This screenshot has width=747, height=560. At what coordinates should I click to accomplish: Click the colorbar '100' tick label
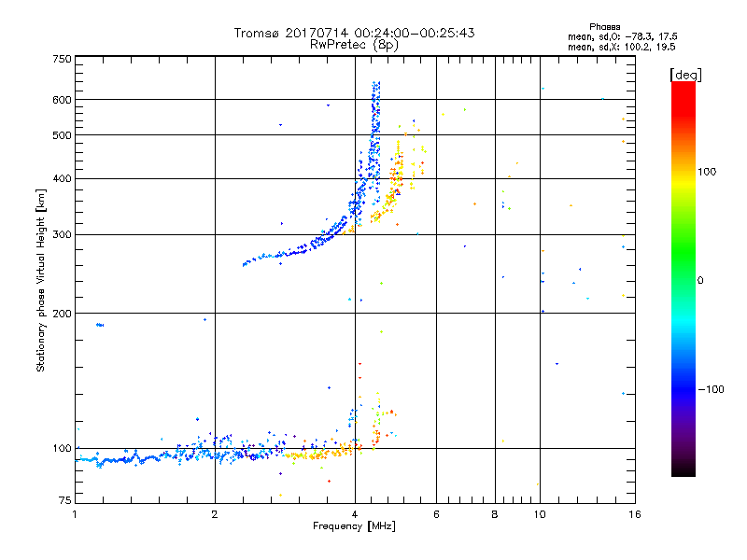coord(707,172)
